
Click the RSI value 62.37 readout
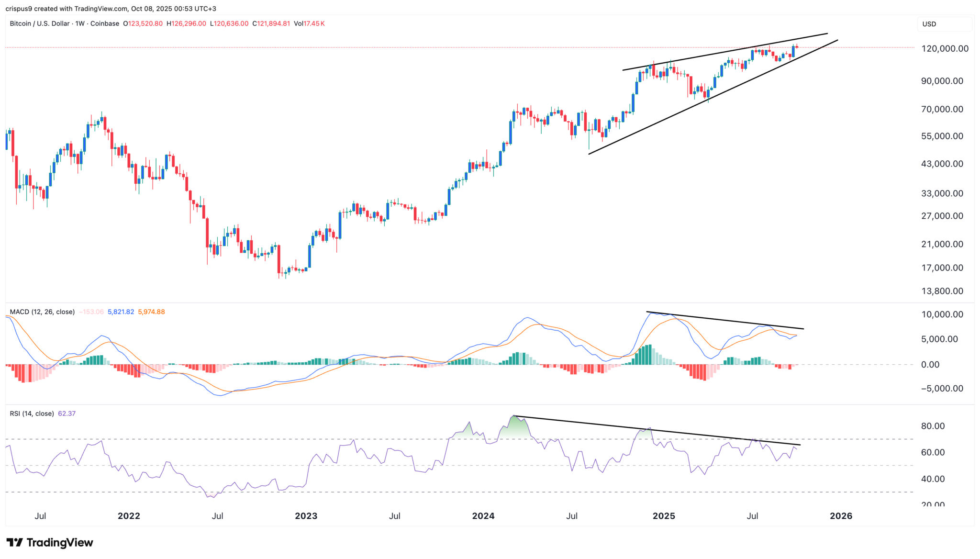[x=67, y=414]
